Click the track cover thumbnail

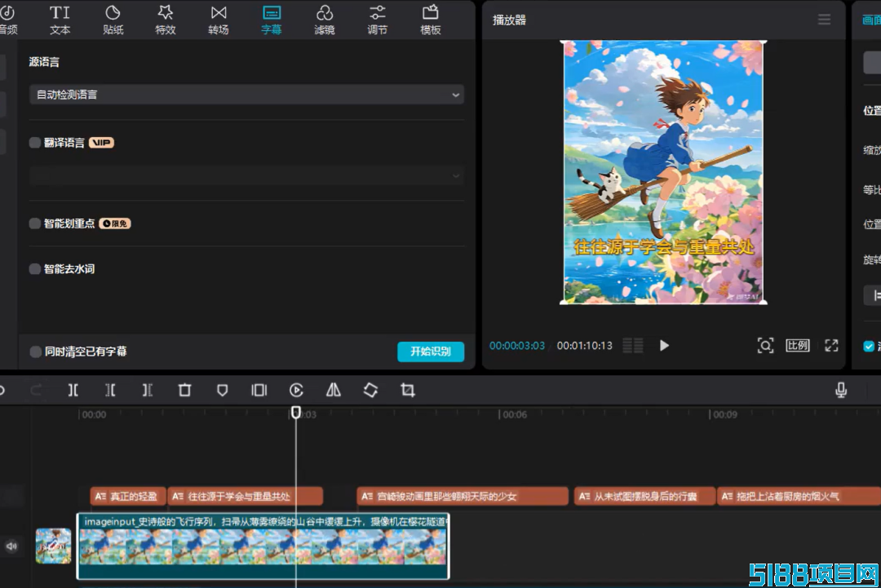click(x=53, y=546)
